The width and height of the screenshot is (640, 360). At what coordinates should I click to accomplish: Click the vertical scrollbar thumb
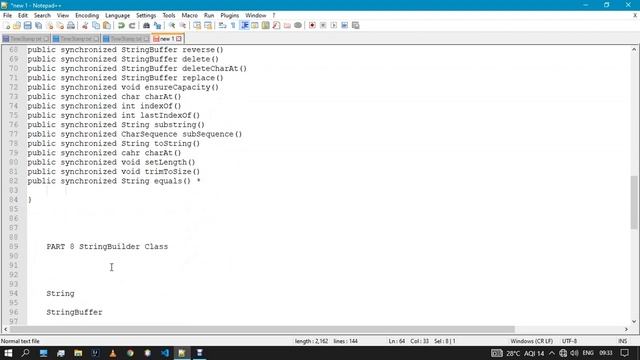click(x=634, y=202)
